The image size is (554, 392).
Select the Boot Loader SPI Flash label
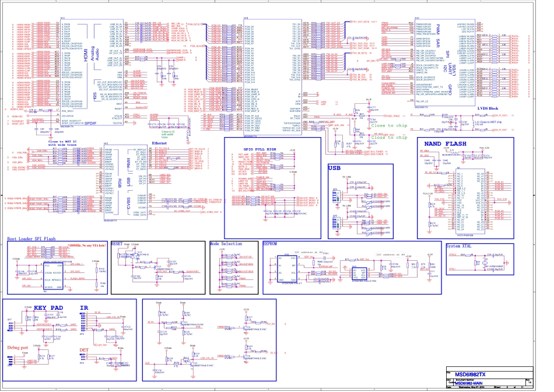31,239
